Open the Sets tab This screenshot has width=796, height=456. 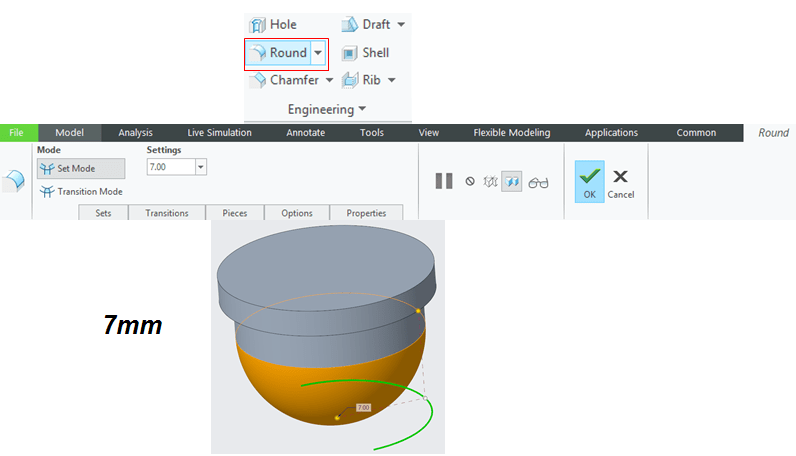103,213
